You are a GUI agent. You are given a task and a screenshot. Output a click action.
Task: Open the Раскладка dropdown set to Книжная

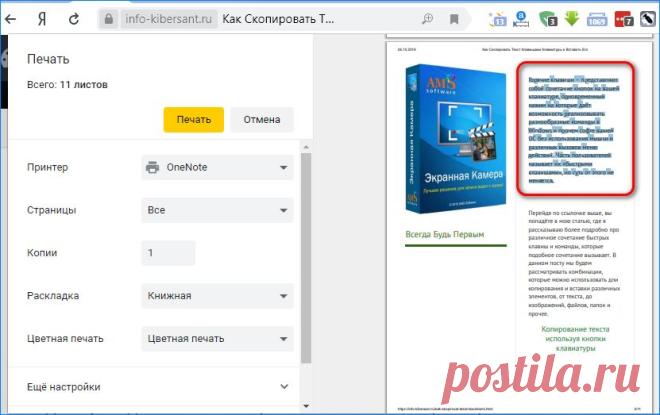point(217,296)
